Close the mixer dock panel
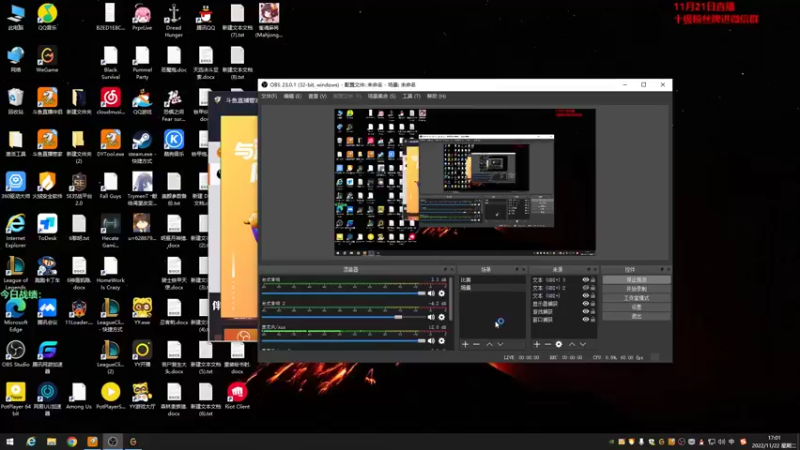 [x=452, y=269]
